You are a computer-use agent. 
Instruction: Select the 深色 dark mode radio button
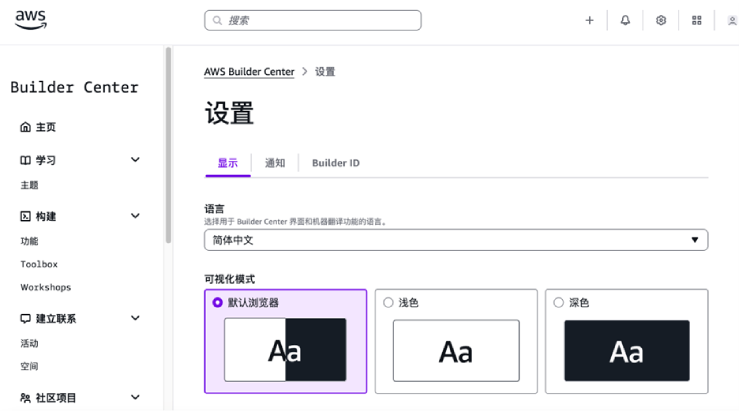(x=558, y=302)
